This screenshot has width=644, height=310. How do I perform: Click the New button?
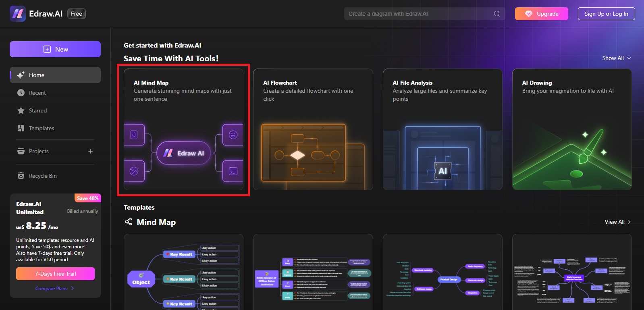point(55,49)
